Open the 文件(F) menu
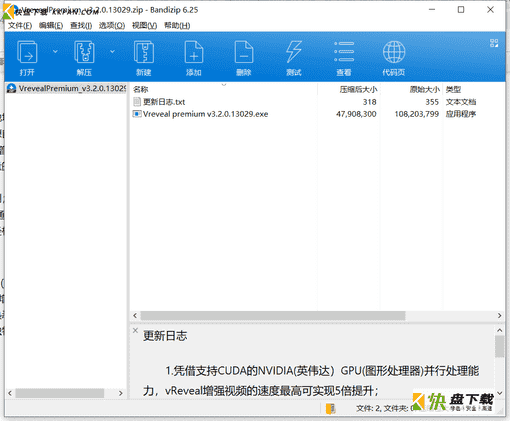Viewport: 510px width, 421px height. click(x=20, y=25)
